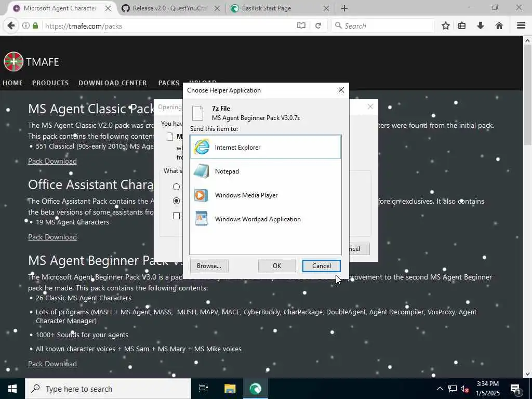Click the Browse... button

(x=209, y=266)
